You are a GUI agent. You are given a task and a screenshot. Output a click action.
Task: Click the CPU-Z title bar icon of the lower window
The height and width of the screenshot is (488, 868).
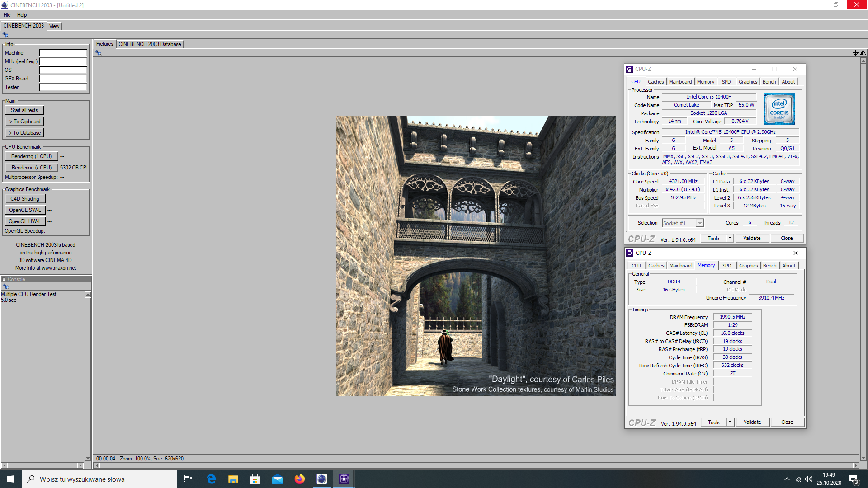tap(630, 253)
